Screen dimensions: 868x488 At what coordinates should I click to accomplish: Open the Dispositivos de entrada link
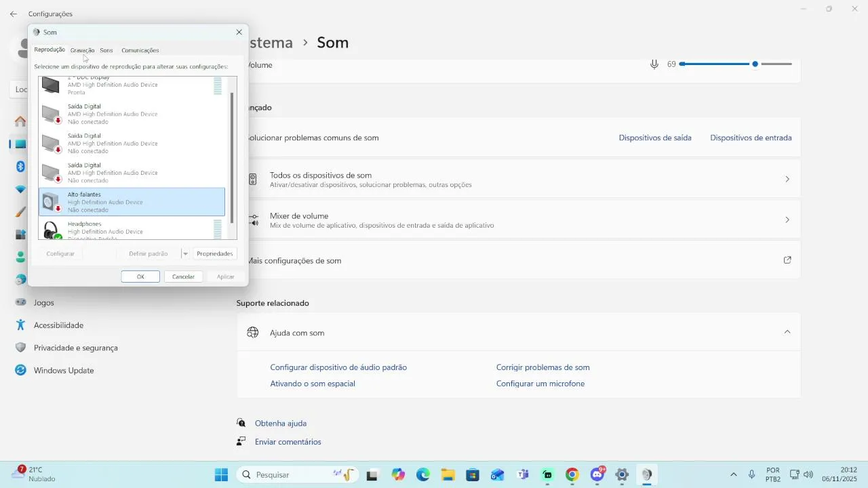click(x=751, y=138)
